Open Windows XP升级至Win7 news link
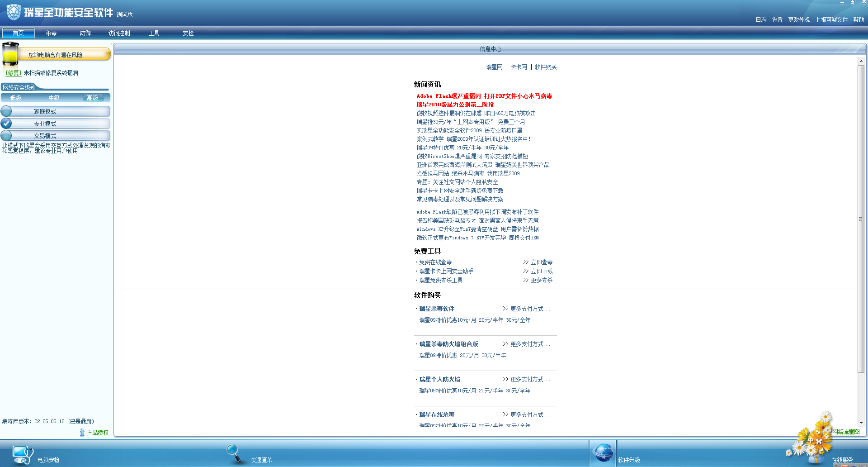 (477, 229)
